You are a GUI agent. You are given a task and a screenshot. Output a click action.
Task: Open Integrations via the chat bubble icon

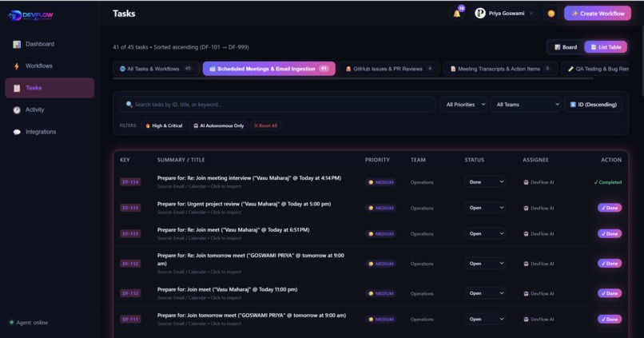(17, 132)
